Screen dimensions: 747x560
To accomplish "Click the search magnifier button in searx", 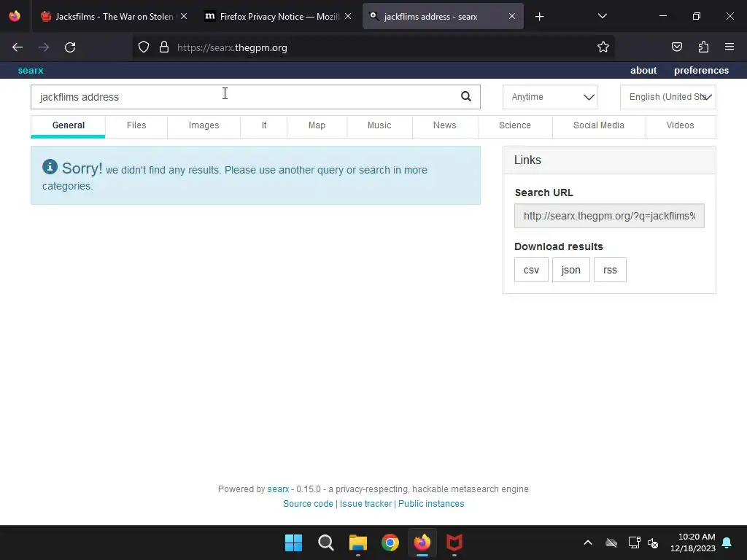I will point(465,97).
